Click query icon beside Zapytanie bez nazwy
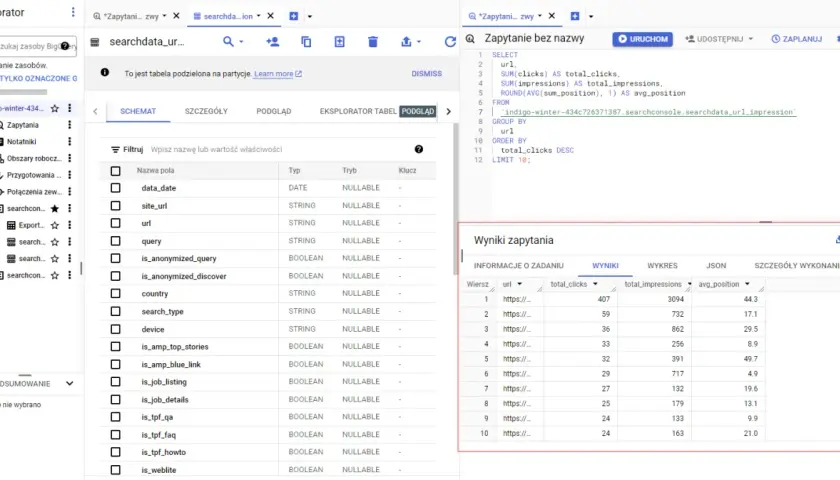 [x=470, y=39]
